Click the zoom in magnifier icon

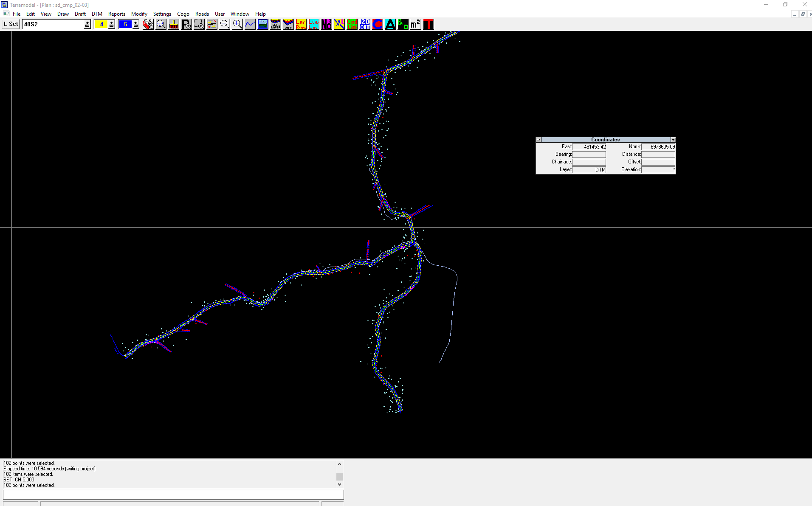tap(237, 24)
